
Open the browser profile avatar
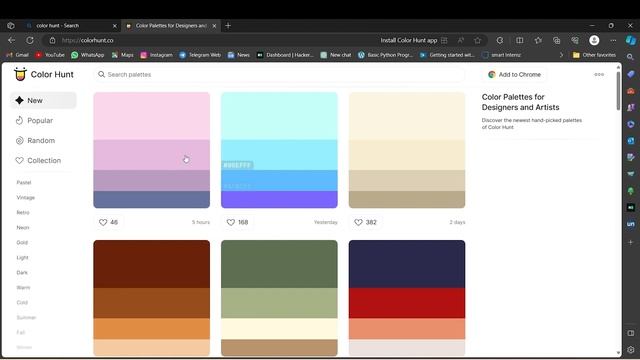click(x=594, y=40)
